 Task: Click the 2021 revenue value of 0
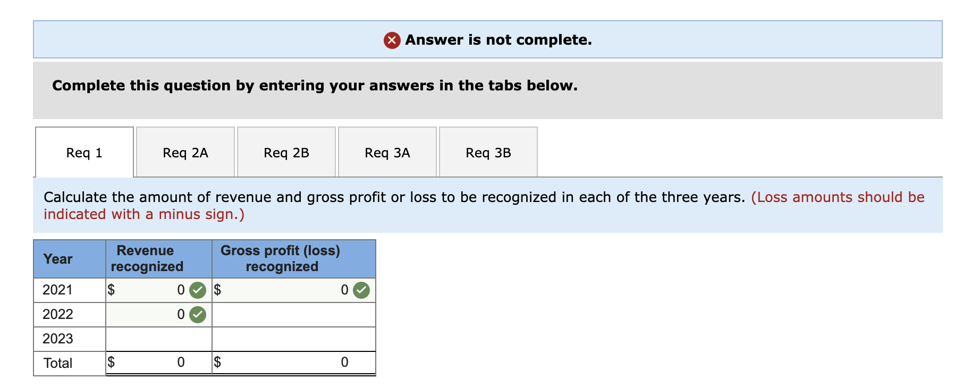pyautogui.click(x=180, y=290)
